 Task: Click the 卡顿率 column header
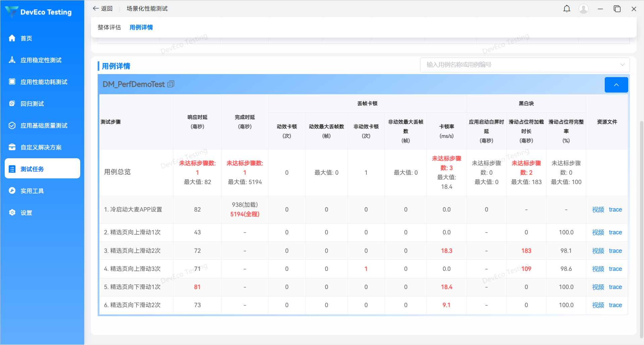pos(447,131)
